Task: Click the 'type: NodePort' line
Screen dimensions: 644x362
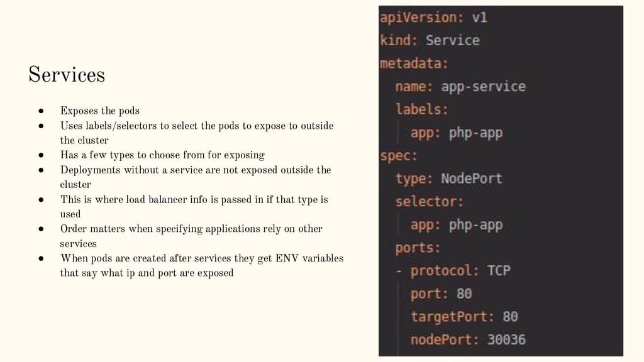Action: click(448, 178)
